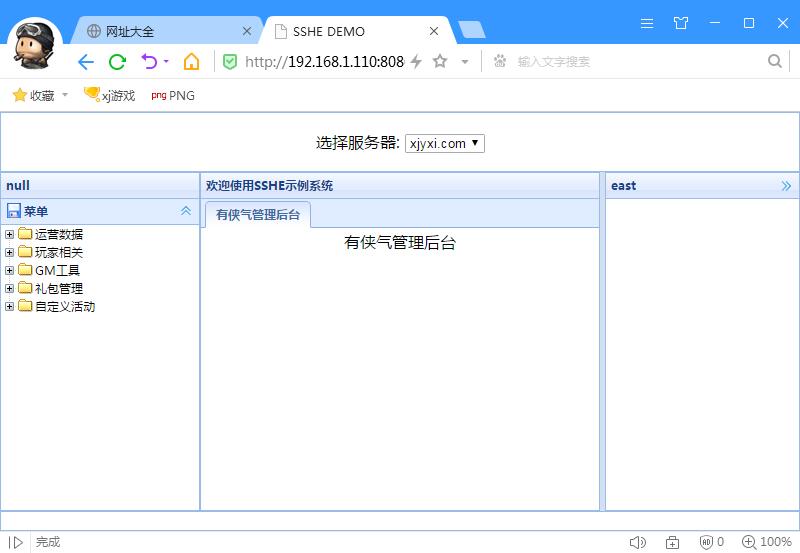800x553 pixels.
Task: Expand the GM工具 tree node
Action: tap(10, 271)
